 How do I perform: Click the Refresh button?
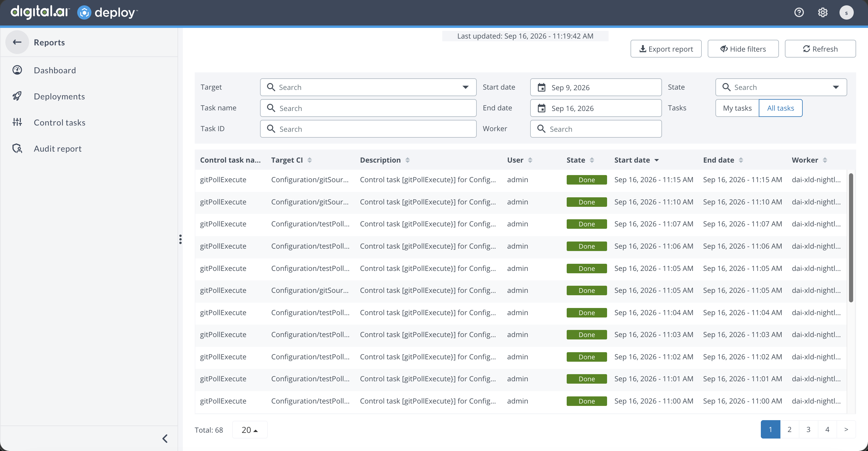pyautogui.click(x=820, y=49)
